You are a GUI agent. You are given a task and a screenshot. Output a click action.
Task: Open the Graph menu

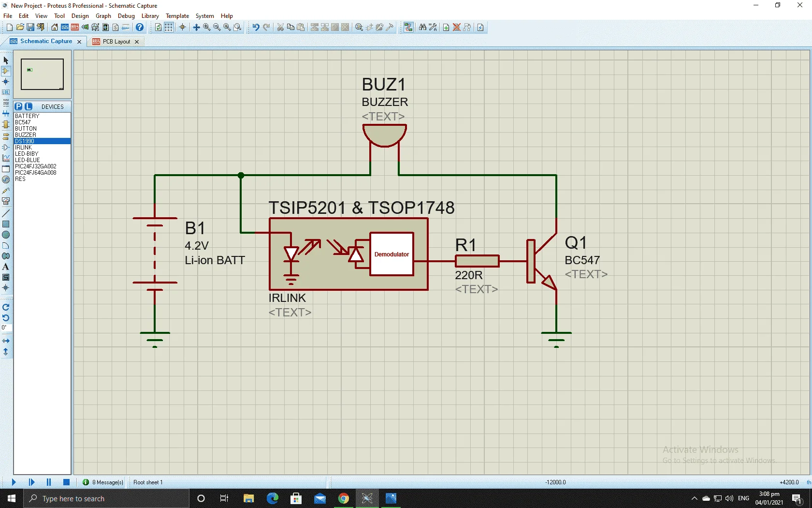[x=103, y=16]
